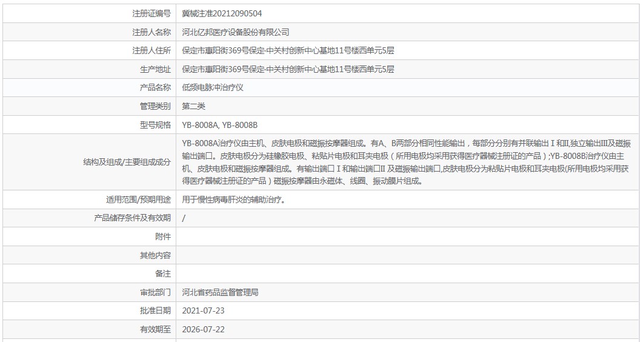Select the 其他内容 label

click(x=155, y=255)
